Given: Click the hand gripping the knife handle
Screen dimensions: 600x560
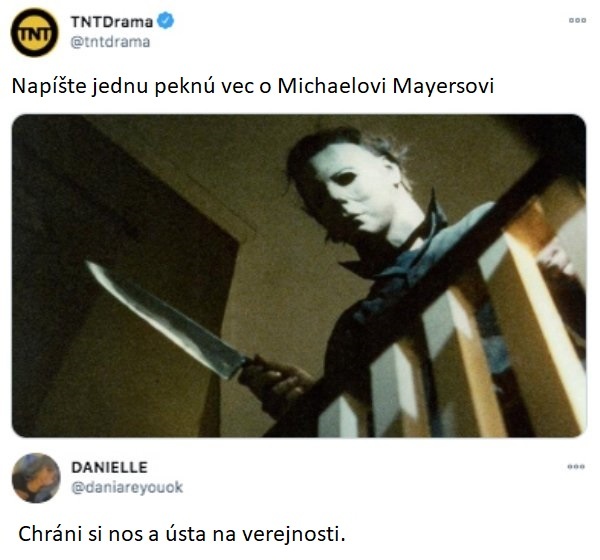Looking at the screenshot, I should [x=277, y=381].
